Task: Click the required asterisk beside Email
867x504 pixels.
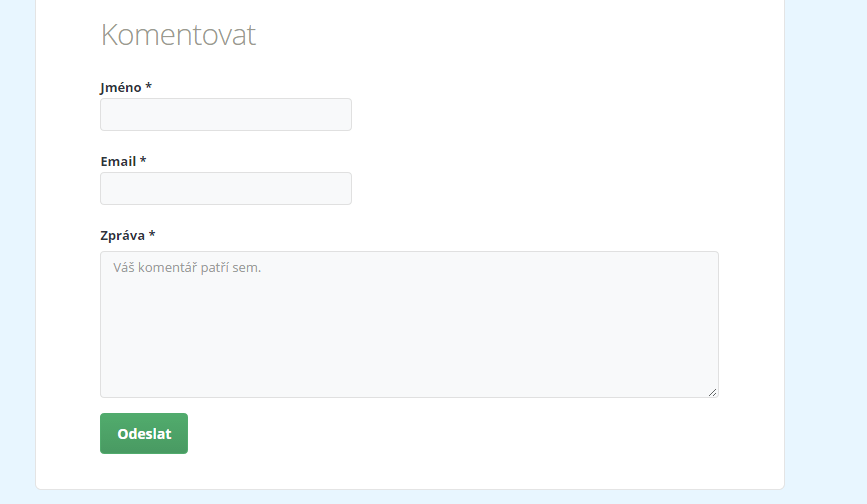Action: (x=143, y=160)
